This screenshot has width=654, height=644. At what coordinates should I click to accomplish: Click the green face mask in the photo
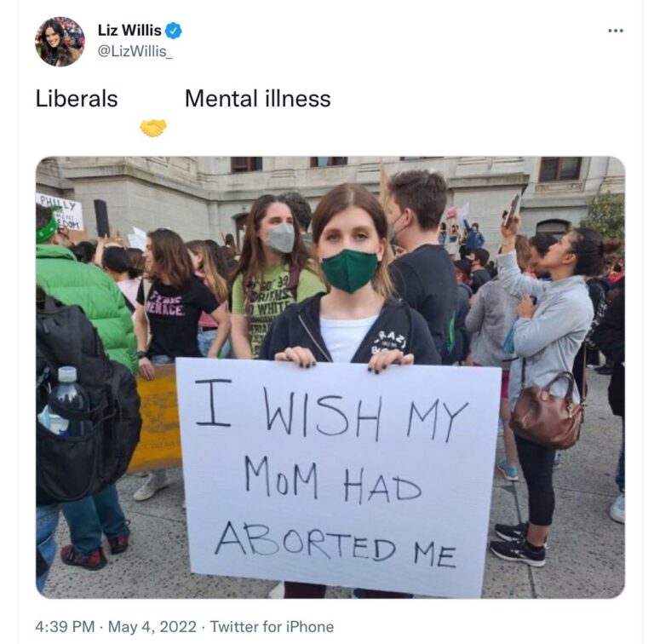tap(349, 270)
